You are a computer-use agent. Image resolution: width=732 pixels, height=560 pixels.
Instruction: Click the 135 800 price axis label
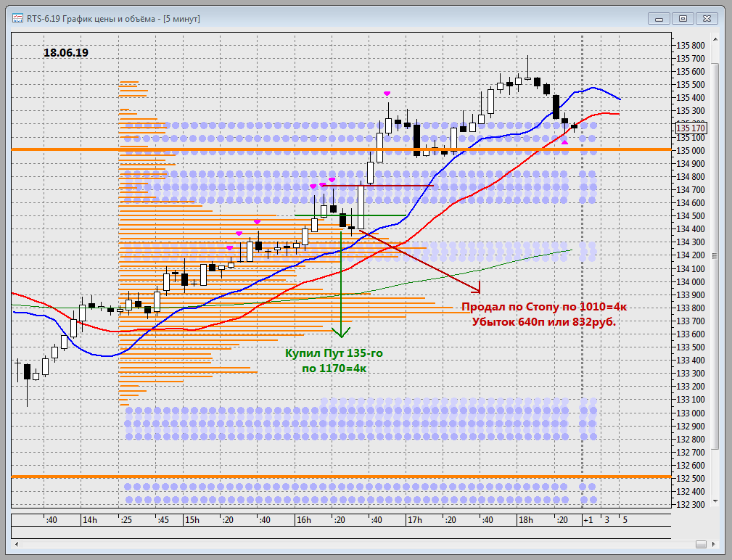point(691,45)
